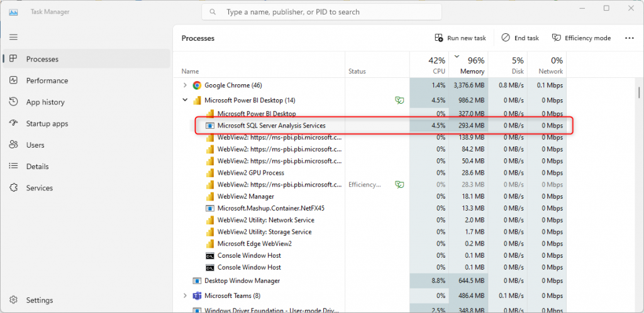The image size is (644, 313).
Task: Switch to the Performance tab
Action: 47,80
